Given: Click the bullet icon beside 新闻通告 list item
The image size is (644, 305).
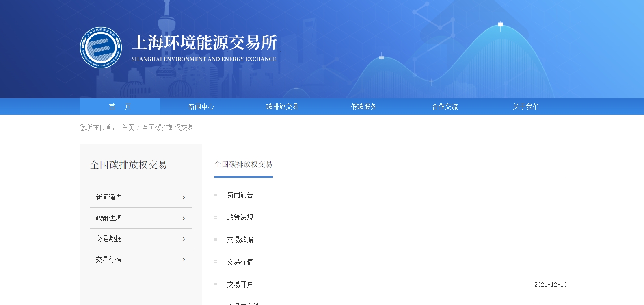Looking at the screenshot, I should (216, 195).
